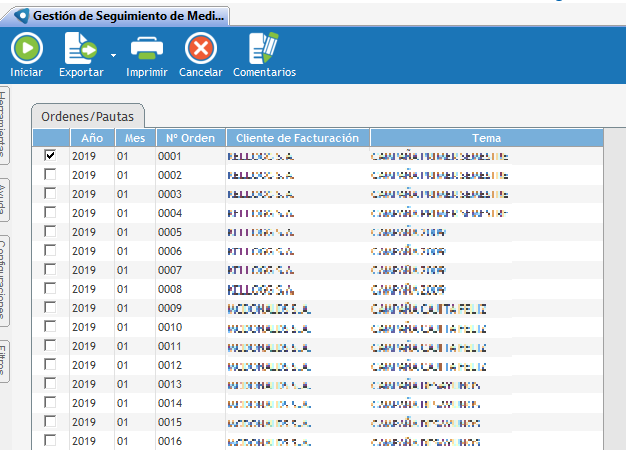
Task: Click the red Cancelar icon
Action: coord(200,48)
